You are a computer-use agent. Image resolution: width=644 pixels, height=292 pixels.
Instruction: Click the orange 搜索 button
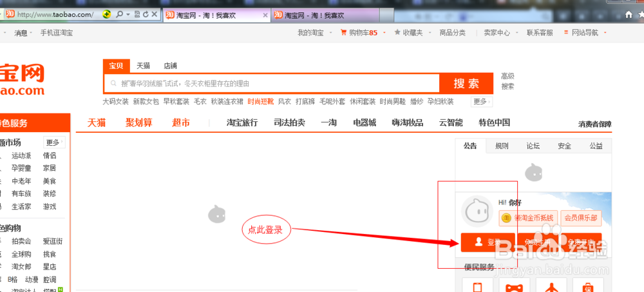pyautogui.click(x=466, y=84)
